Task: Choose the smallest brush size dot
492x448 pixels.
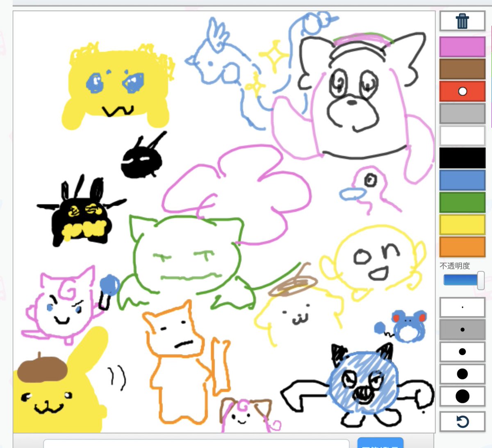Action: click(x=462, y=307)
